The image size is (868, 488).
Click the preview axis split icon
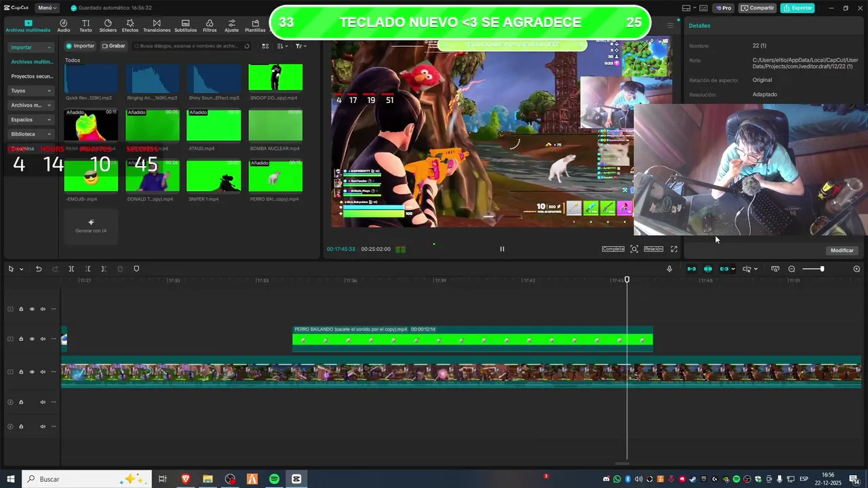coord(747,269)
